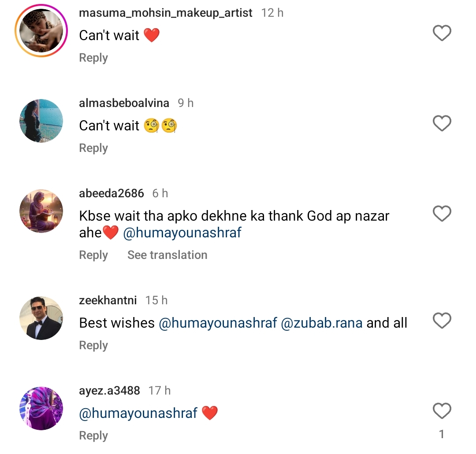
Task: Open @humayounashraf mention in abeeda2686's comment
Action: [x=182, y=233]
